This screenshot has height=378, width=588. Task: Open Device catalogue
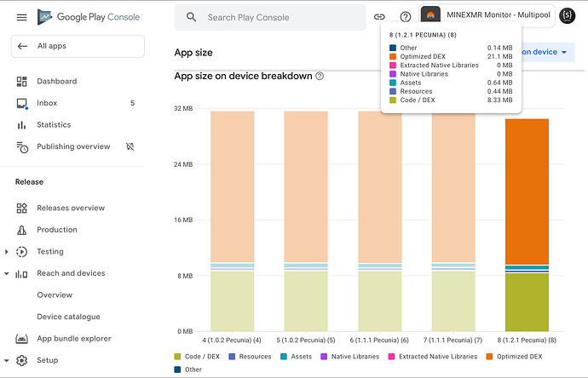click(68, 317)
